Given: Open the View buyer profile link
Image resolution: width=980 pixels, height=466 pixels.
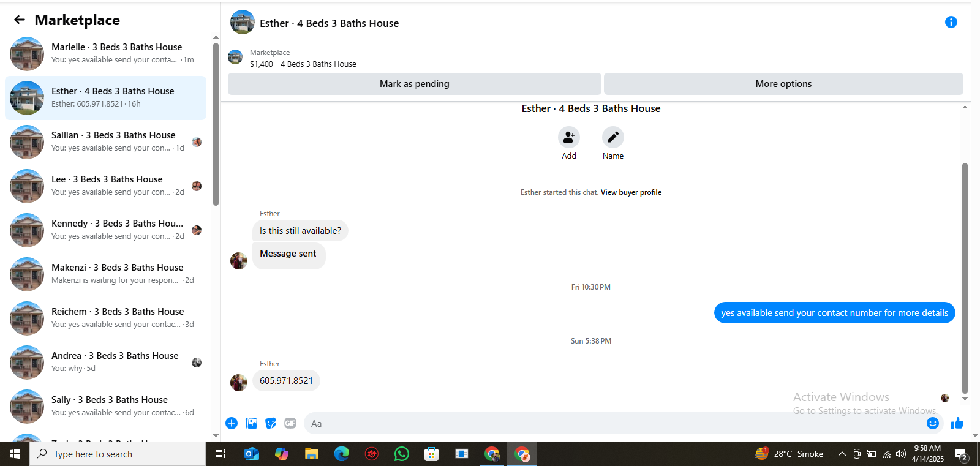Looking at the screenshot, I should click(x=631, y=192).
